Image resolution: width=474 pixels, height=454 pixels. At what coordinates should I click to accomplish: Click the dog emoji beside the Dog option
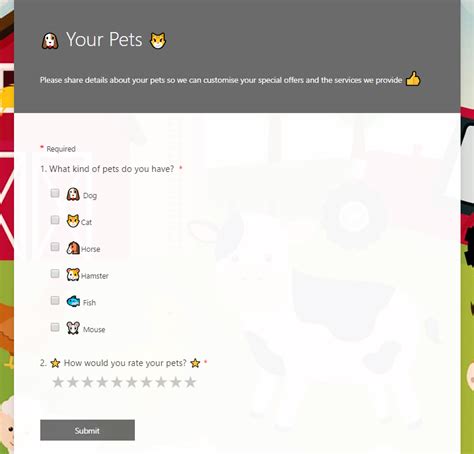pos(73,194)
